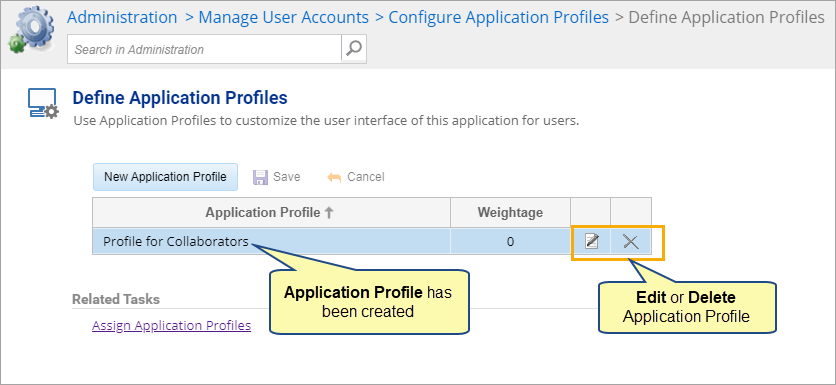Click the sort arrow beside Application Profile header
The image size is (836, 385).
click(x=329, y=213)
